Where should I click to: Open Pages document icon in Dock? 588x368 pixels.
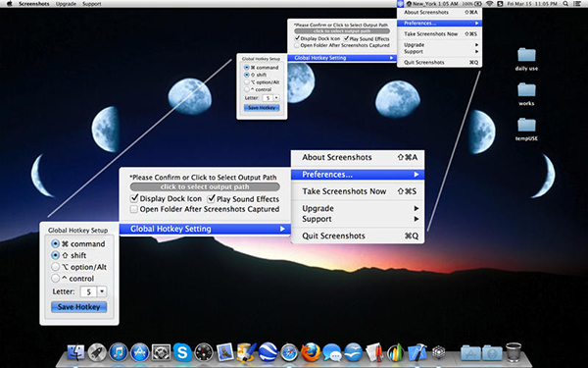tap(374, 352)
